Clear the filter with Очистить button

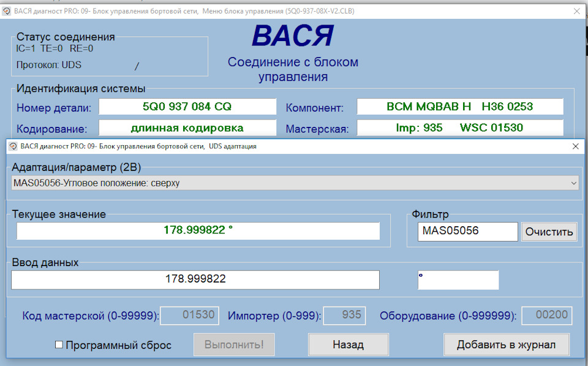pyautogui.click(x=549, y=232)
